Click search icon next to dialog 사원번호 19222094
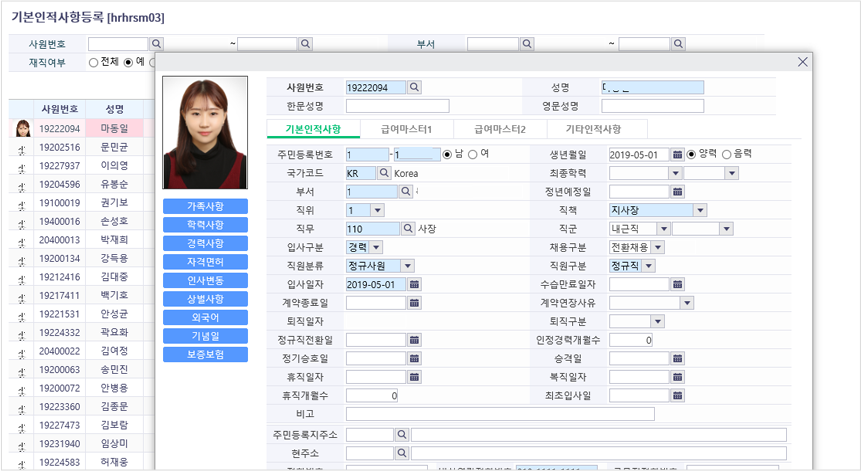 (415, 87)
